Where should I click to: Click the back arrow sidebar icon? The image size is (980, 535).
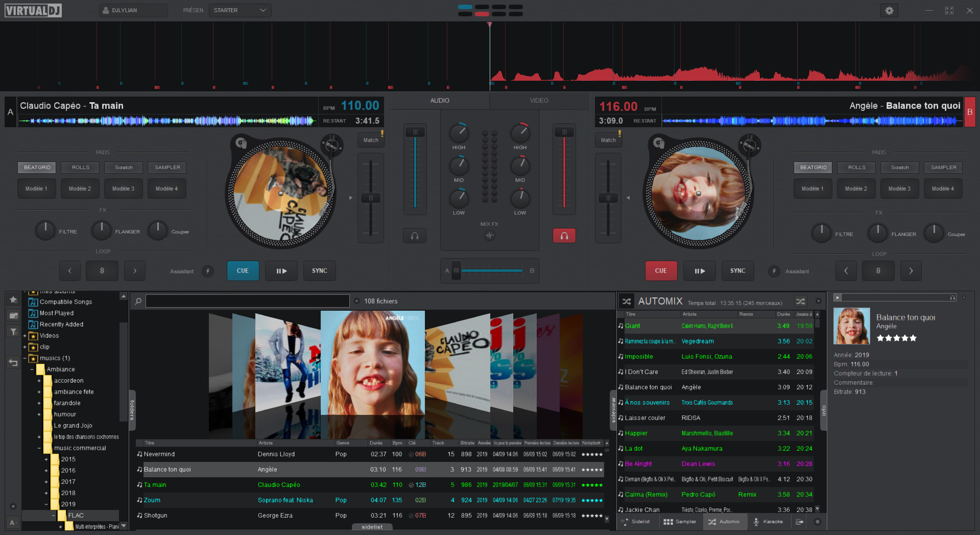pos(14,362)
